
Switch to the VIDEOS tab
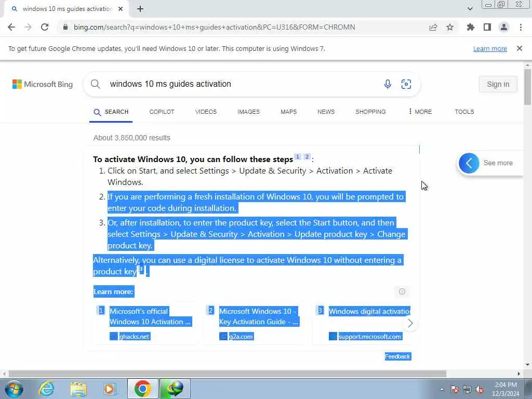pos(206,112)
